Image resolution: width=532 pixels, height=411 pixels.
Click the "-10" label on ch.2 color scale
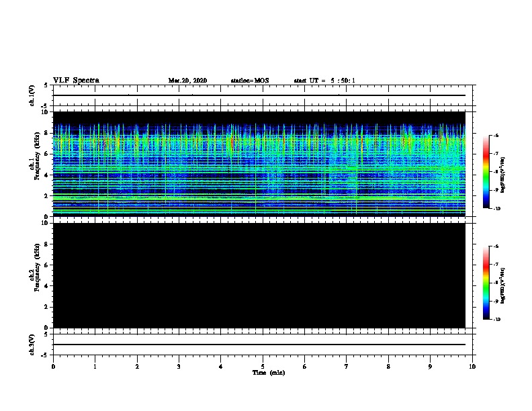point(496,320)
